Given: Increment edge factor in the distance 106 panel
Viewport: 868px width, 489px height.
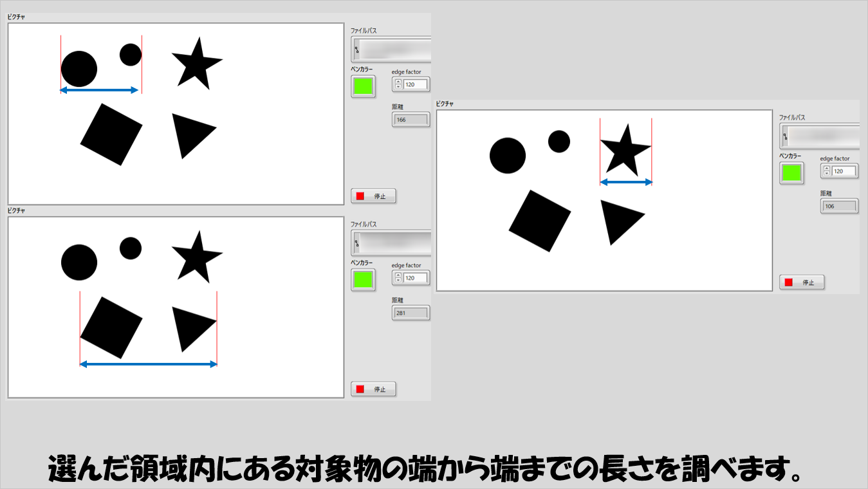Looking at the screenshot, I should point(827,168).
